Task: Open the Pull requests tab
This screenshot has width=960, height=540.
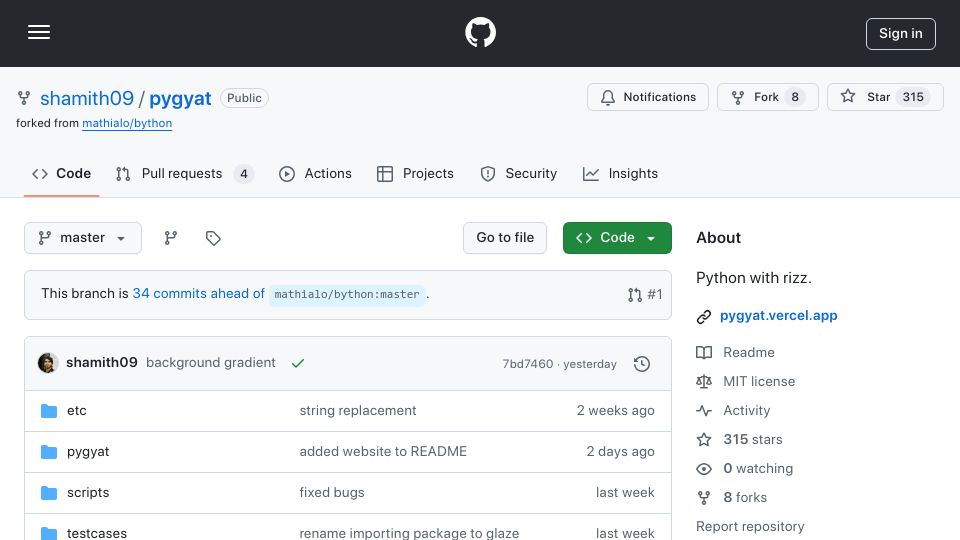Action: pyautogui.click(x=184, y=174)
